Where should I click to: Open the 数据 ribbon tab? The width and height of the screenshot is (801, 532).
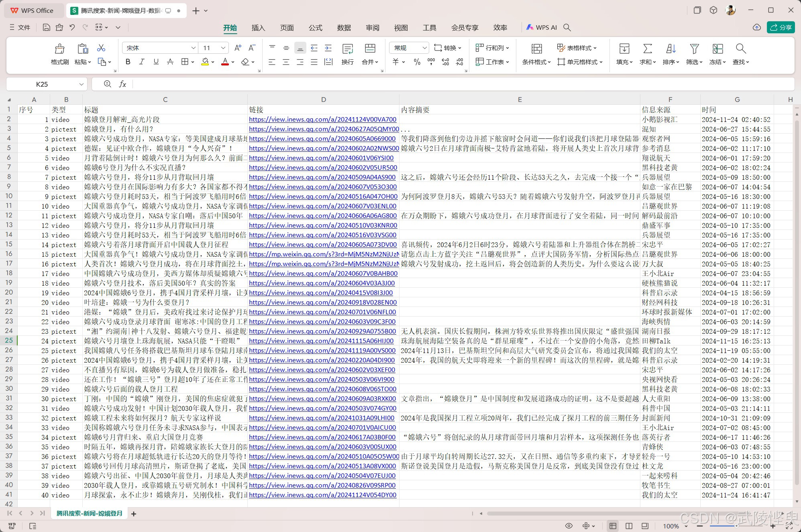click(x=344, y=28)
